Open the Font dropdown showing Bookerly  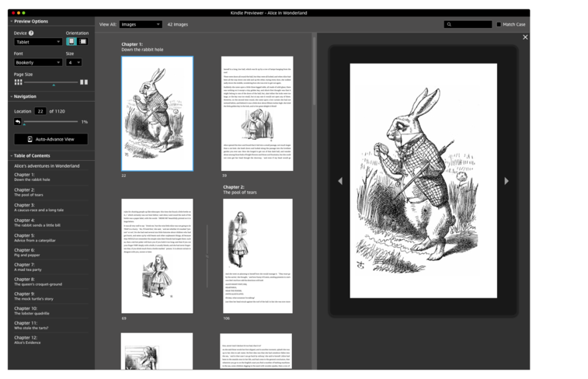pos(38,63)
